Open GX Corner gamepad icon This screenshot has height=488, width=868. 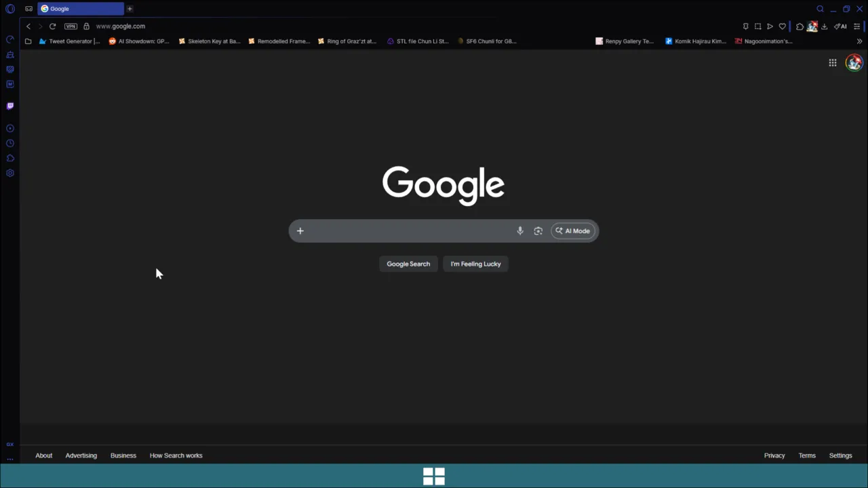28,9
